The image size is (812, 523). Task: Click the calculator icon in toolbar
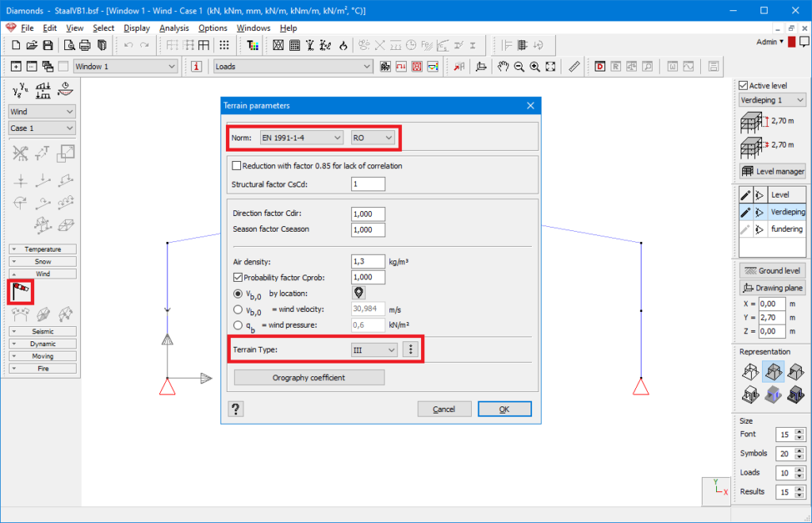tap(293, 45)
